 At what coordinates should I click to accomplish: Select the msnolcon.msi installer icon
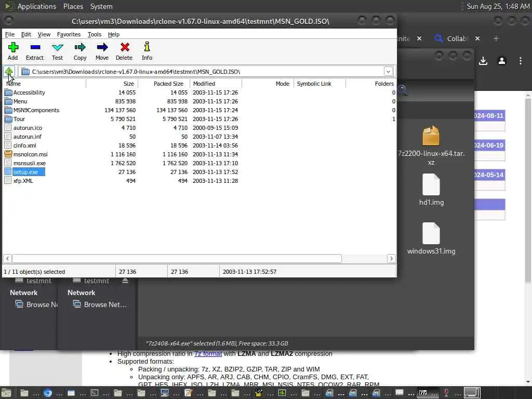coord(8,154)
